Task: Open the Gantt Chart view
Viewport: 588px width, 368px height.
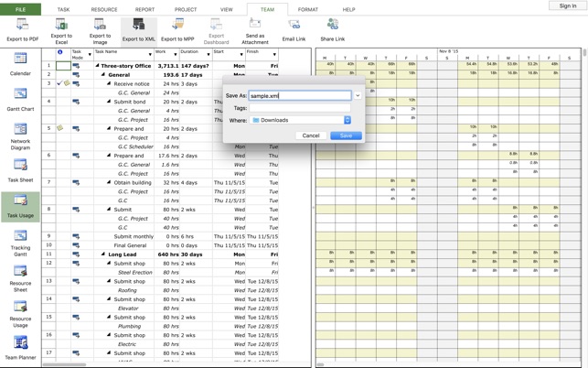Action: tap(20, 100)
